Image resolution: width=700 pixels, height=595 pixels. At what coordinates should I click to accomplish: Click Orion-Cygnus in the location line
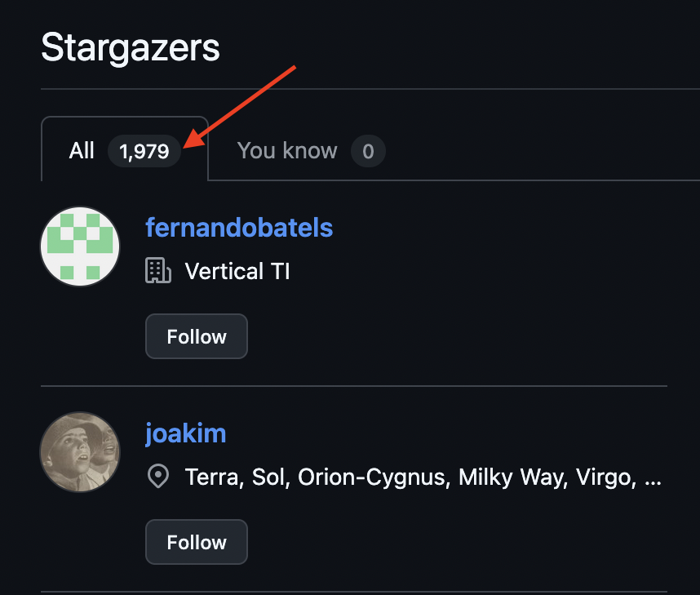372,477
